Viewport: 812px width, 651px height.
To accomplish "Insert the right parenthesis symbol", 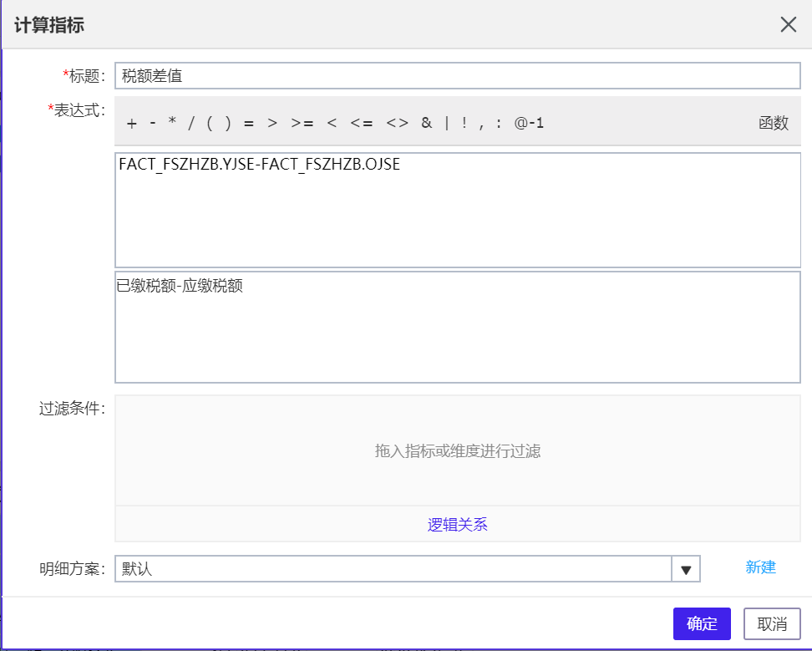I will pyautogui.click(x=227, y=123).
